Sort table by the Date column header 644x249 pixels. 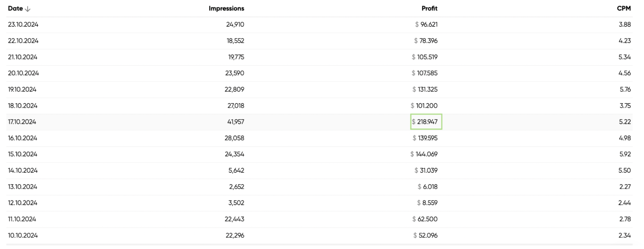tap(15, 9)
